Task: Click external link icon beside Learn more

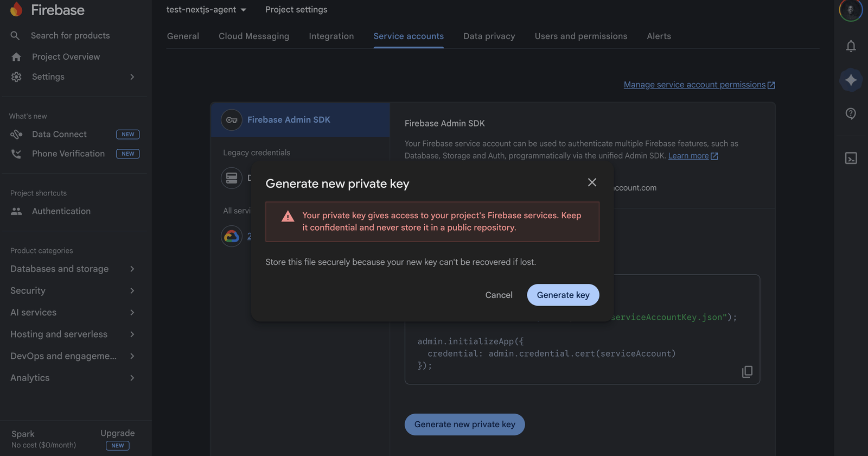Action: 714,156
